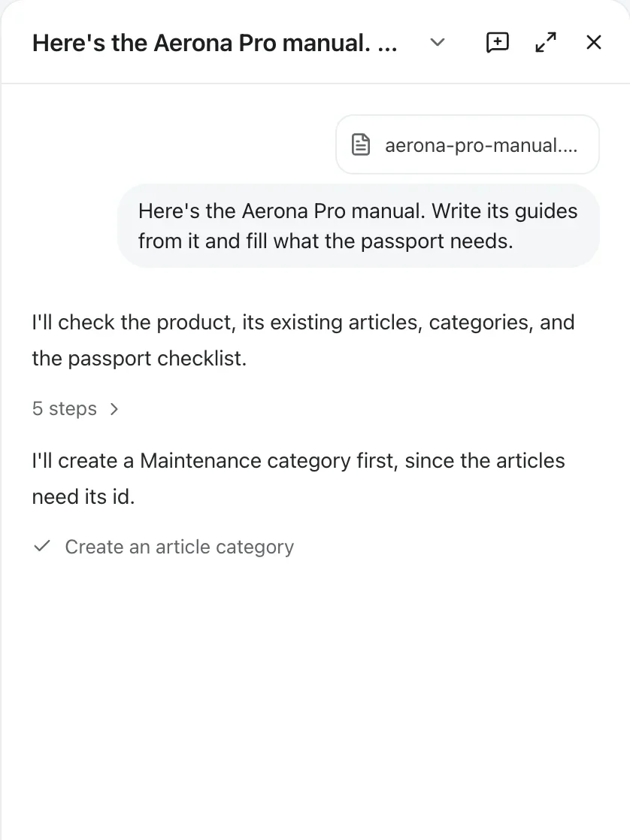Image resolution: width=630 pixels, height=840 pixels.
Task: Click the arrow next to 5 steps
Action: (x=114, y=409)
